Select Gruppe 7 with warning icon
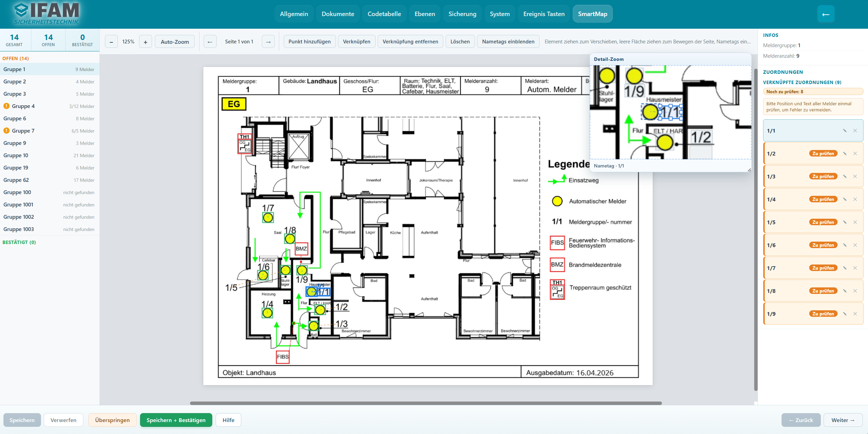The image size is (868, 434). point(50,131)
